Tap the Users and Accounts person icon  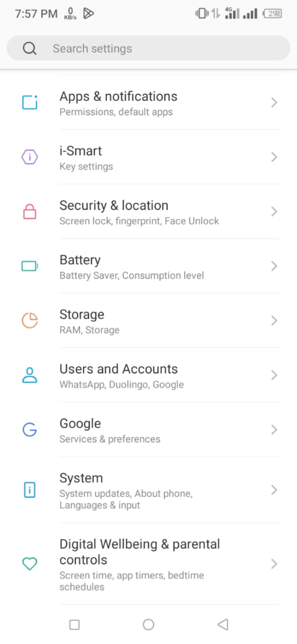(29, 375)
